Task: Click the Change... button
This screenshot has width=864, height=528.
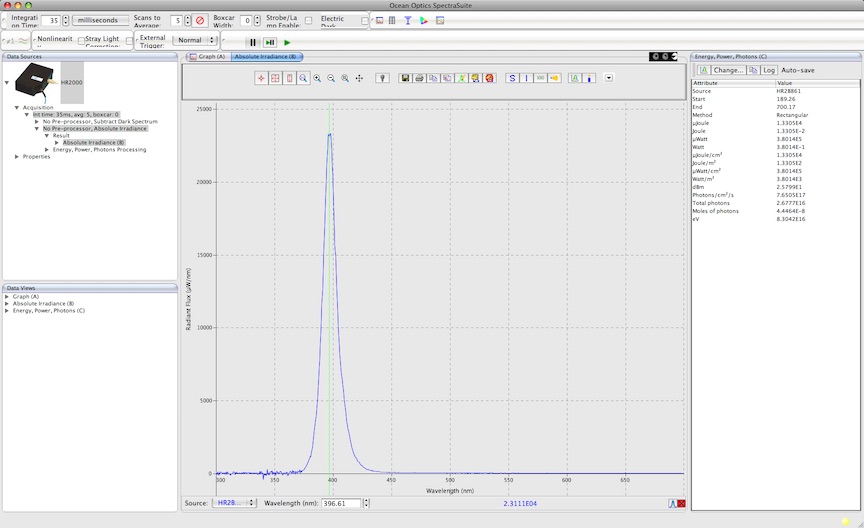Action: click(728, 70)
